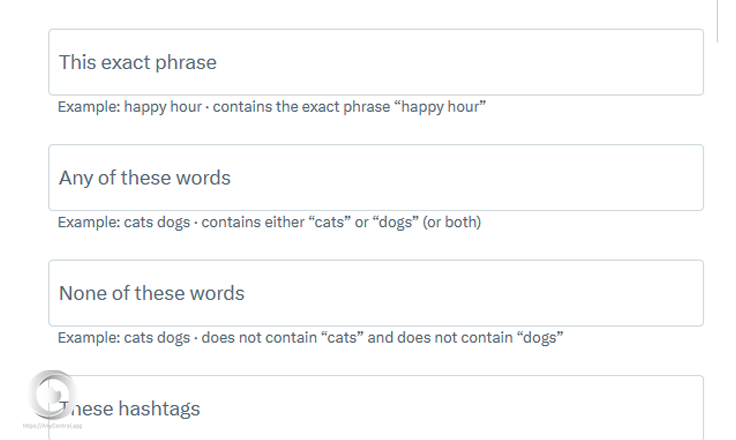The image size is (736, 440).
Task: Click the AnyControl circular logo watermark
Action: 51,395
